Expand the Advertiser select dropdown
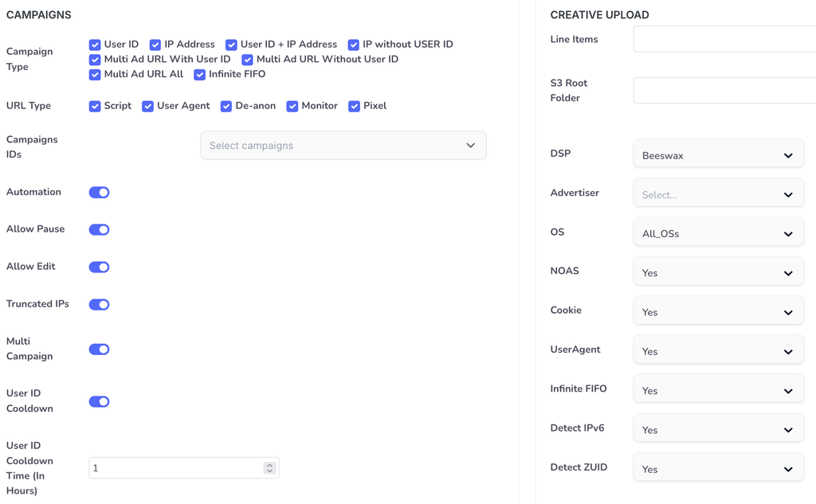Image resolution: width=816 pixels, height=504 pixels. click(718, 194)
